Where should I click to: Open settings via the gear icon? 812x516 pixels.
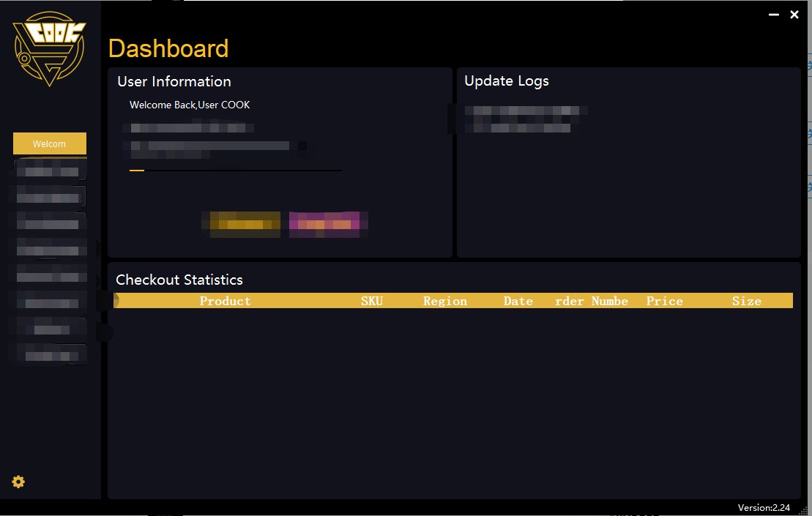[x=18, y=482]
